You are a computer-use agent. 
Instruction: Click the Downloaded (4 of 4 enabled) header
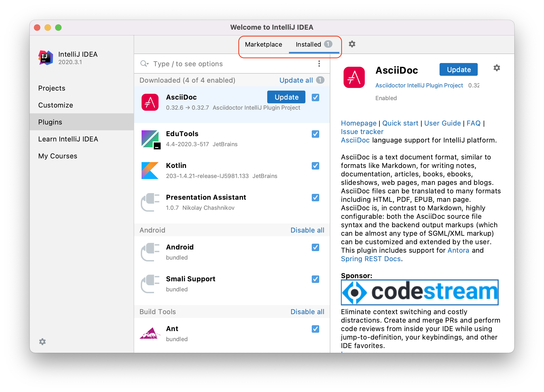(x=187, y=80)
